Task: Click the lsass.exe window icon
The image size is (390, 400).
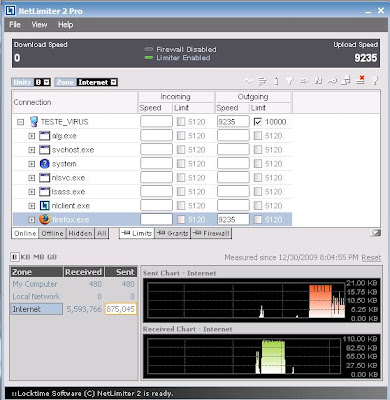Action: (x=44, y=192)
